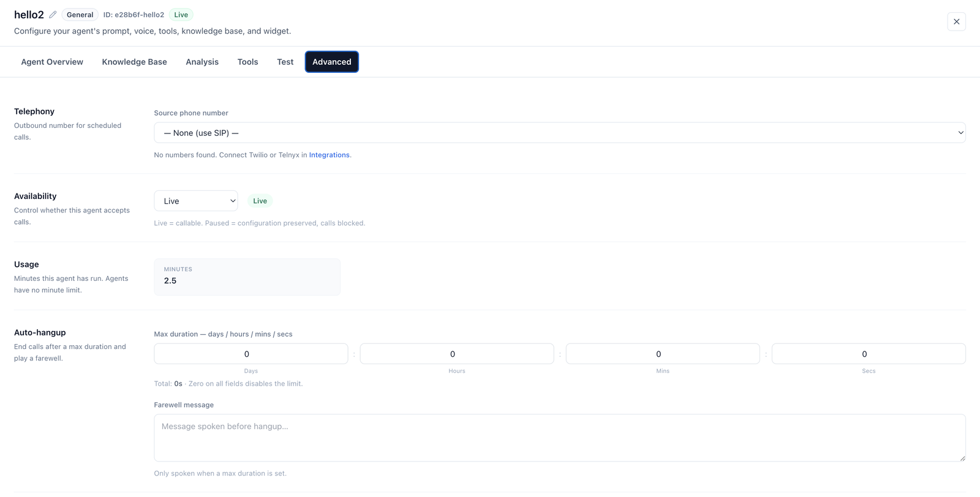Grab the Farewell message resize handle
This screenshot has width=980, height=497.
[x=962, y=457]
